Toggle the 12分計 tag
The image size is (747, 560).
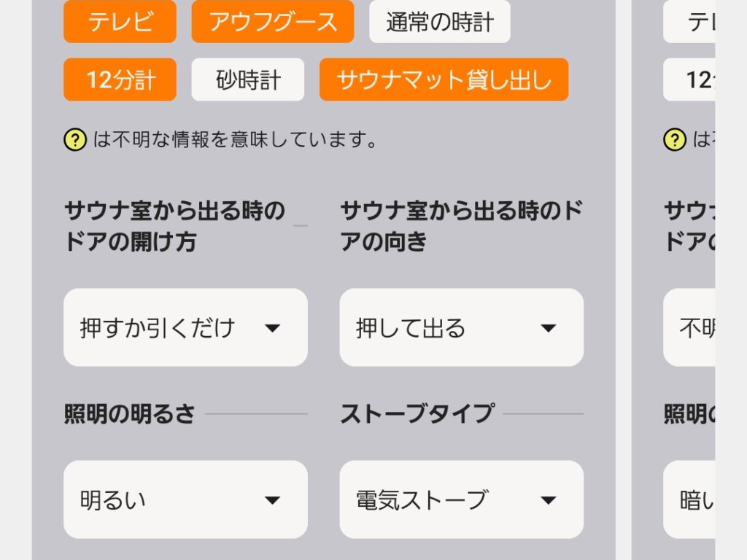(119, 79)
